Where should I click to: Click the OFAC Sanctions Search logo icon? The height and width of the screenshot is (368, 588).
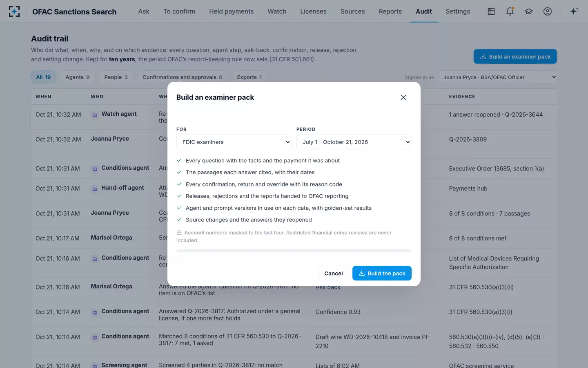[14, 11]
